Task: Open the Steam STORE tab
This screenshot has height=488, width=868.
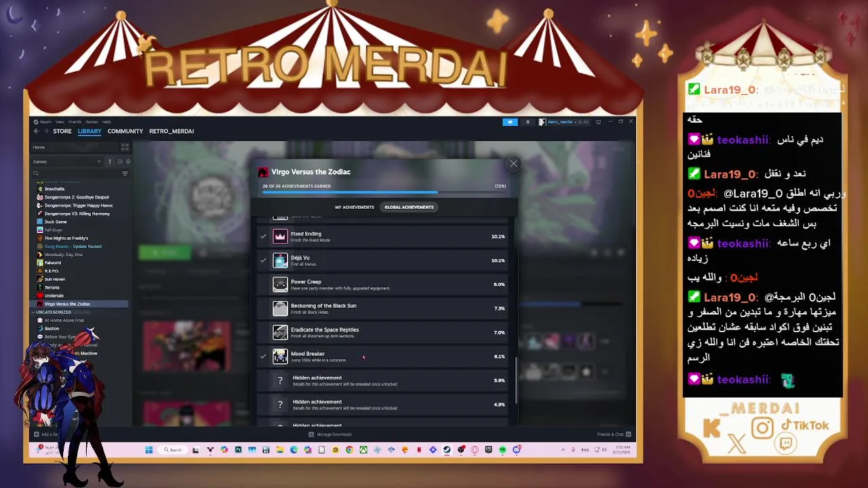Action: [x=62, y=131]
